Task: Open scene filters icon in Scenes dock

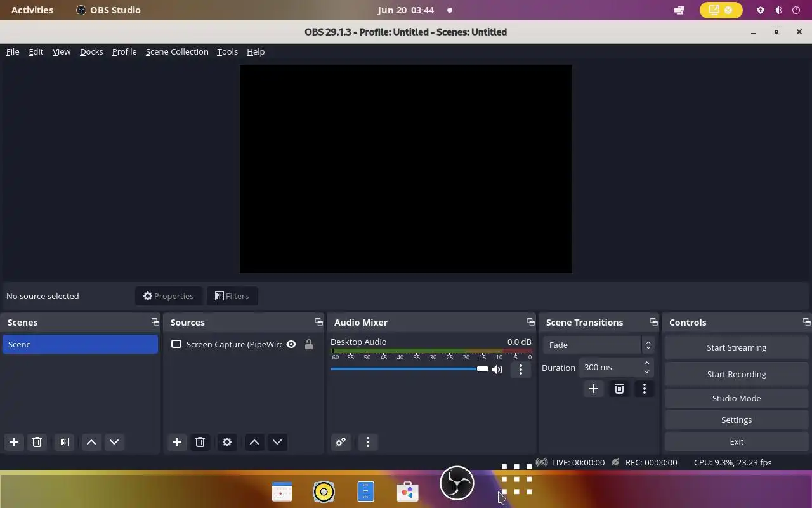Action: point(64,442)
